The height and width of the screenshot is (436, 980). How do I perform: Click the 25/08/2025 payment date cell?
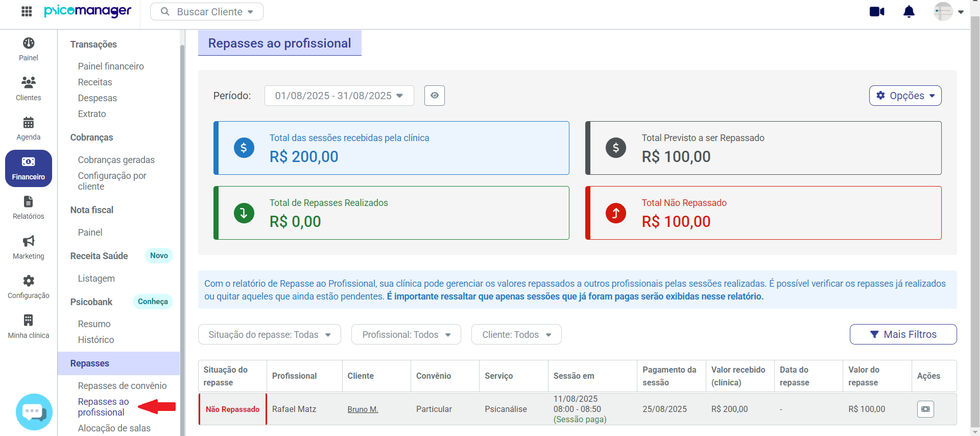(x=672, y=409)
